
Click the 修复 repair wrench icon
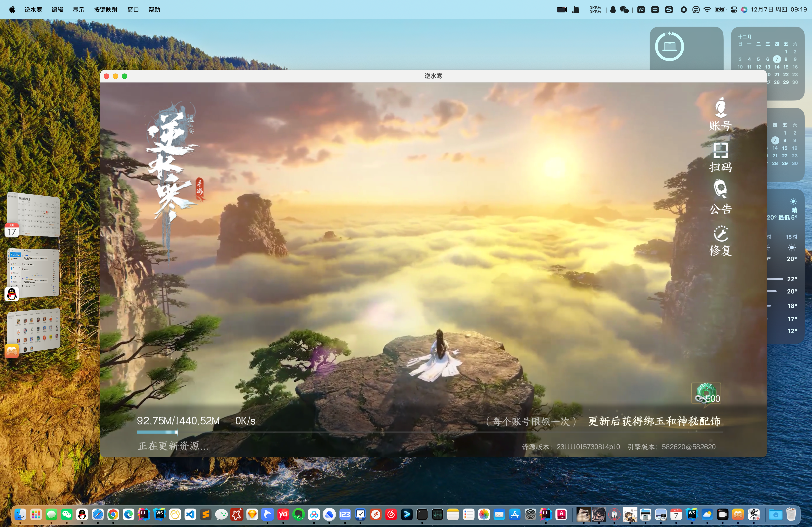[x=720, y=241]
